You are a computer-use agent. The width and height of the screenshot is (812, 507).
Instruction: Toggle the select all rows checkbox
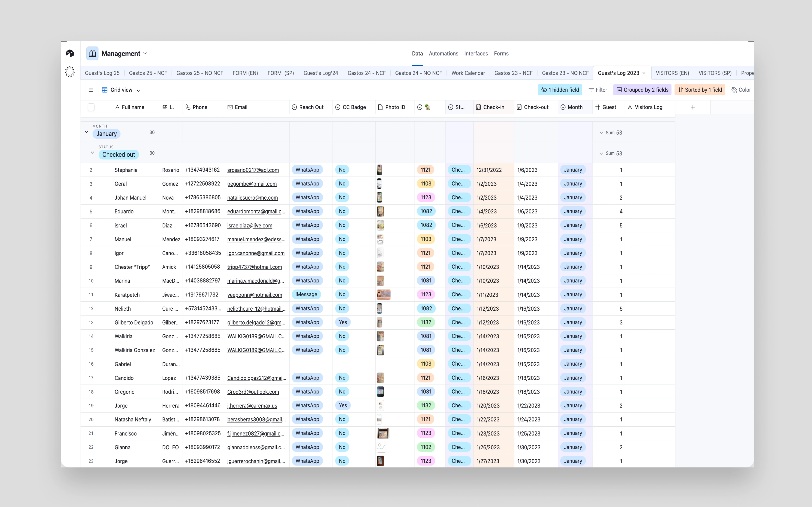[x=91, y=107]
